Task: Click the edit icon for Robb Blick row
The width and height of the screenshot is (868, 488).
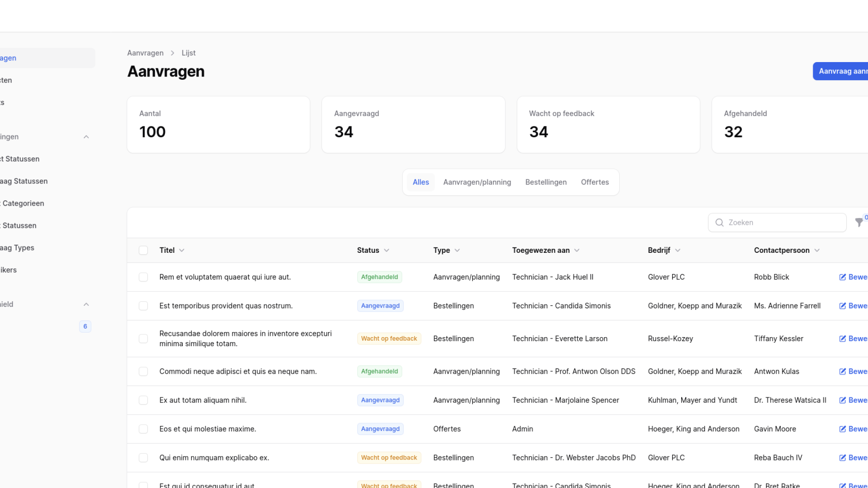Action: tap(843, 277)
